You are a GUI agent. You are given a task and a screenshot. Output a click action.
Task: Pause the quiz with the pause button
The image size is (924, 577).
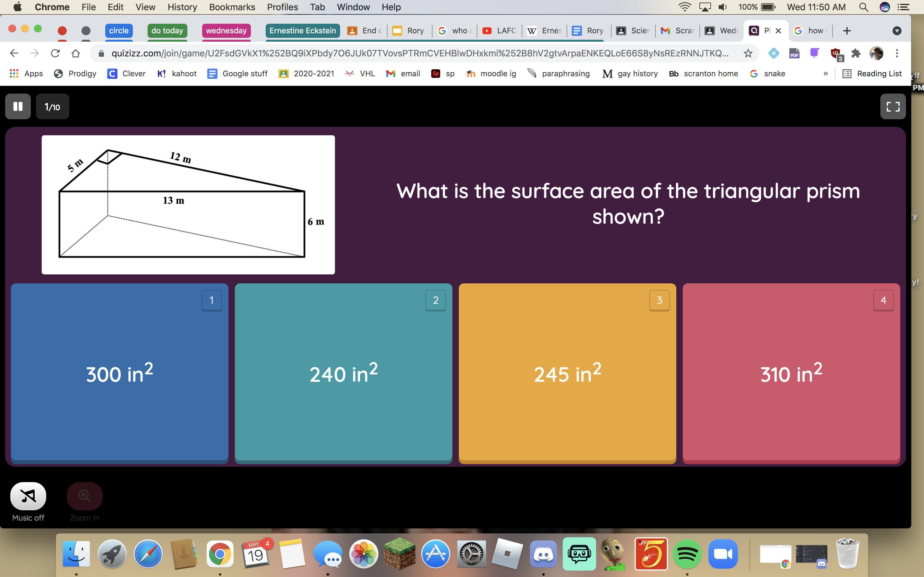point(18,106)
